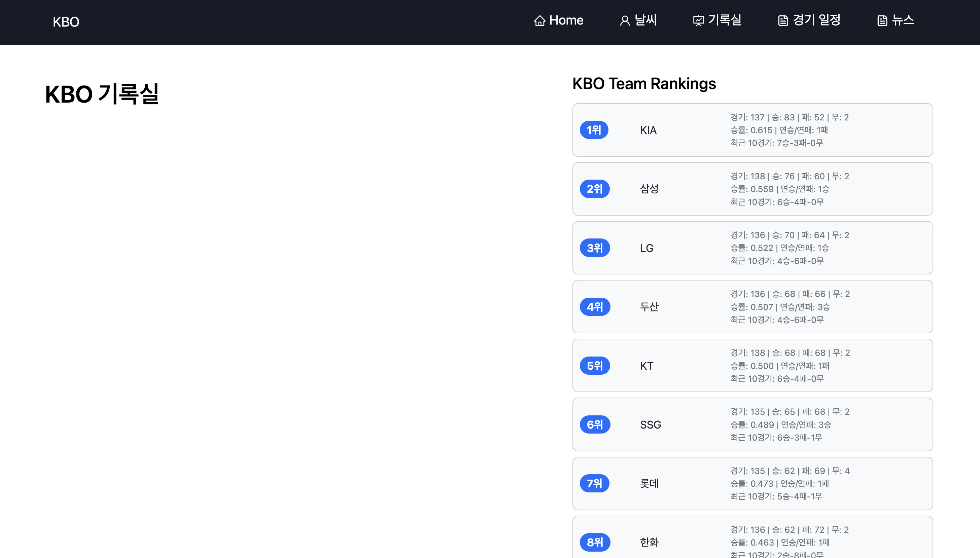Open the 경기 일정 menu item

(809, 20)
